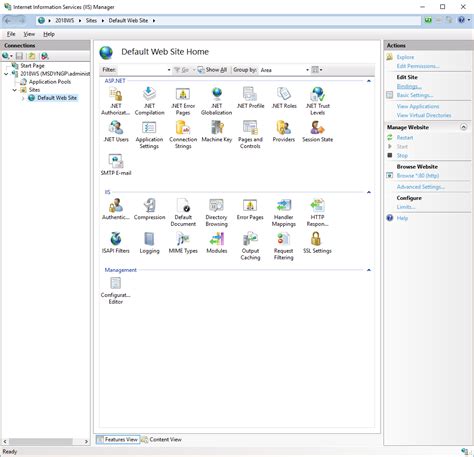Open the Connection Strings feature

(x=183, y=135)
